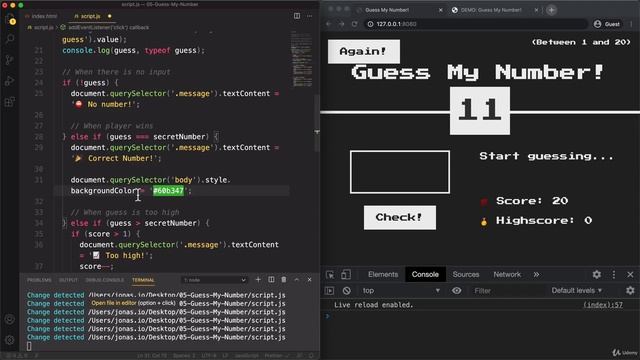The height and width of the screenshot is (360, 640).
Task: Click the Again! button
Action: point(364,51)
